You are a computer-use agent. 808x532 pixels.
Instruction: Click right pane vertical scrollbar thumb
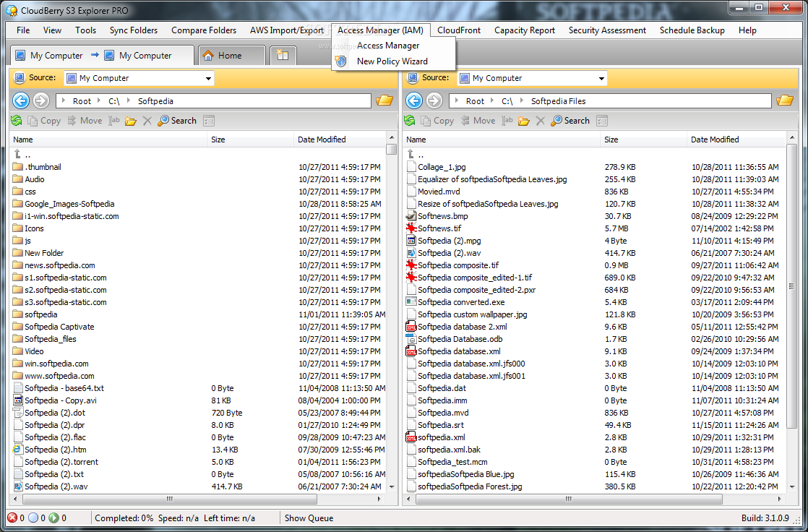tap(792, 286)
